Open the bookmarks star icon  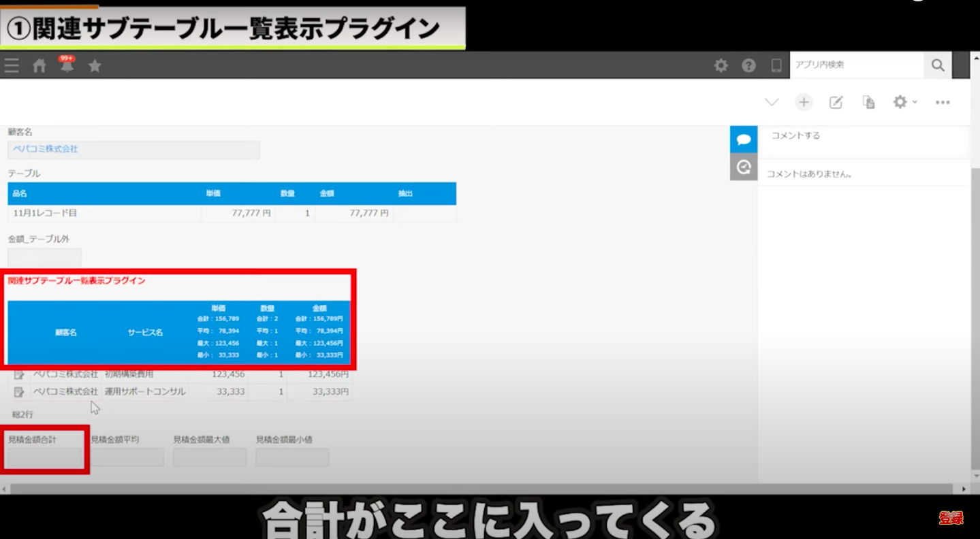[95, 65]
